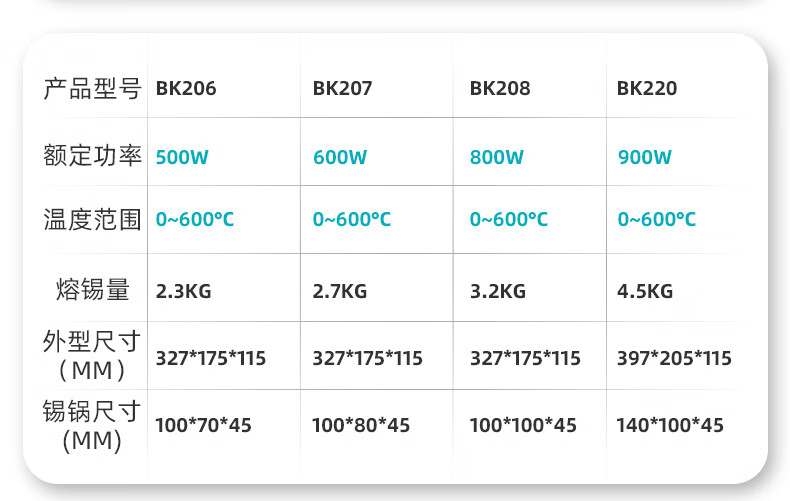Click the 产品型号 row label

click(92, 88)
